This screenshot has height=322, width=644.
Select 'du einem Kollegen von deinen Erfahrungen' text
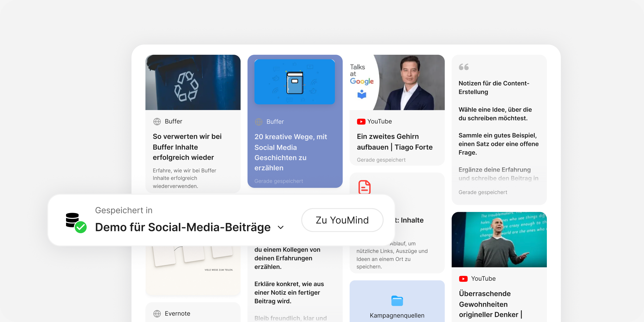pyautogui.click(x=287, y=258)
